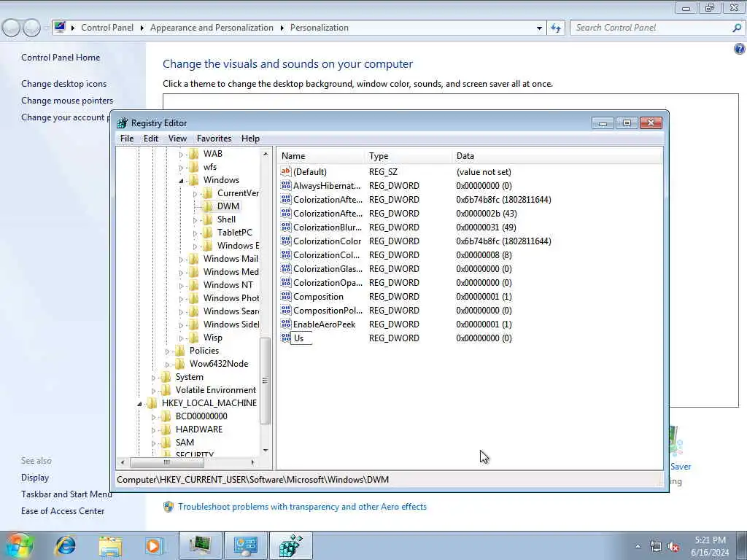Select the Volatile Environment key
Screen dimensions: 747x560
215,390
